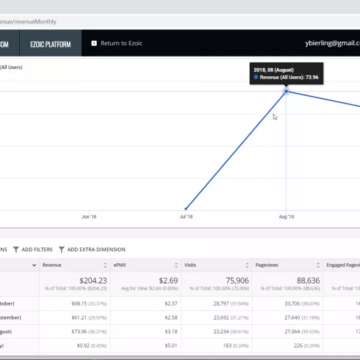Click the Aug '18 axis label
This screenshot has width=360, height=360.
(286, 217)
